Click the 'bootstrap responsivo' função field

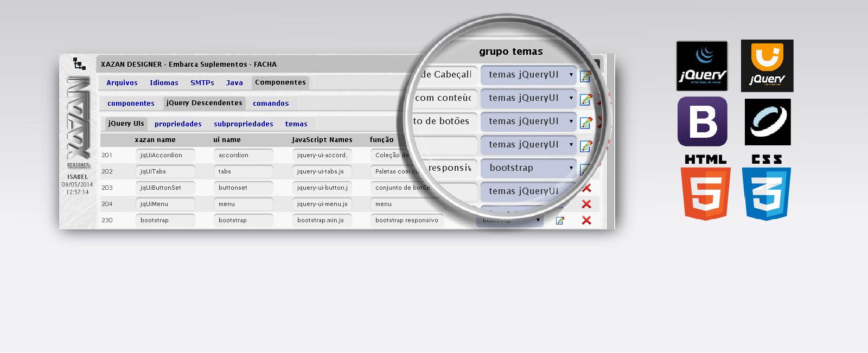pyautogui.click(x=407, y=221)
